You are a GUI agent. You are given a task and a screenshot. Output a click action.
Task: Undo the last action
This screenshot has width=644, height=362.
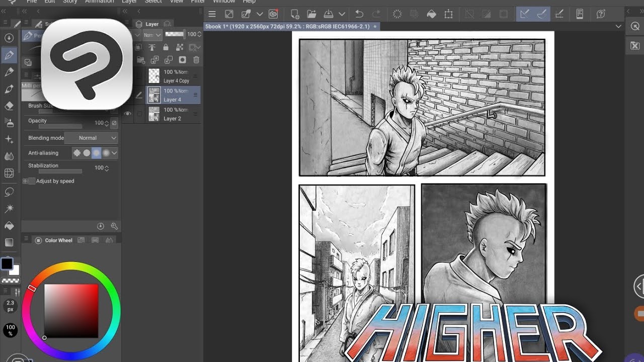pyautogui.click(x=359, y=14)
